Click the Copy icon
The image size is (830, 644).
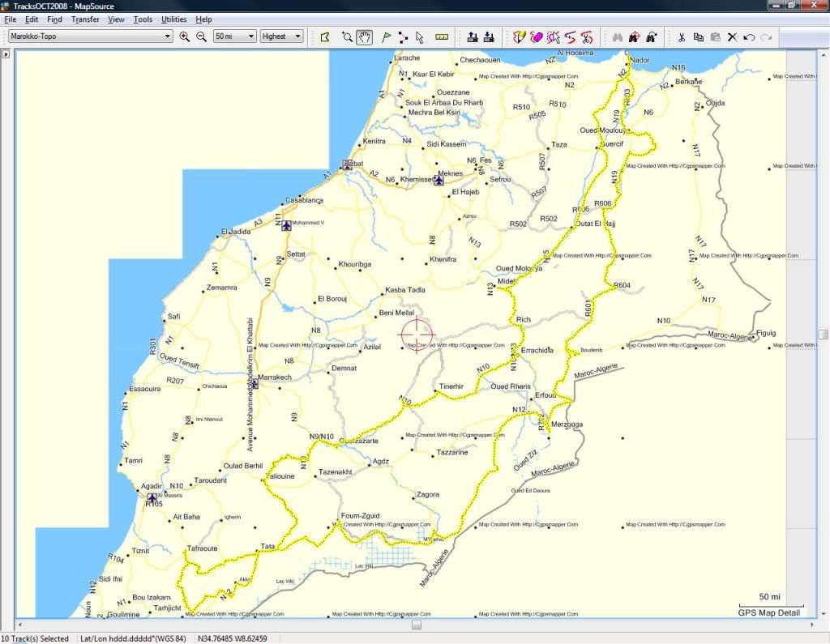[x=699, y=37]
